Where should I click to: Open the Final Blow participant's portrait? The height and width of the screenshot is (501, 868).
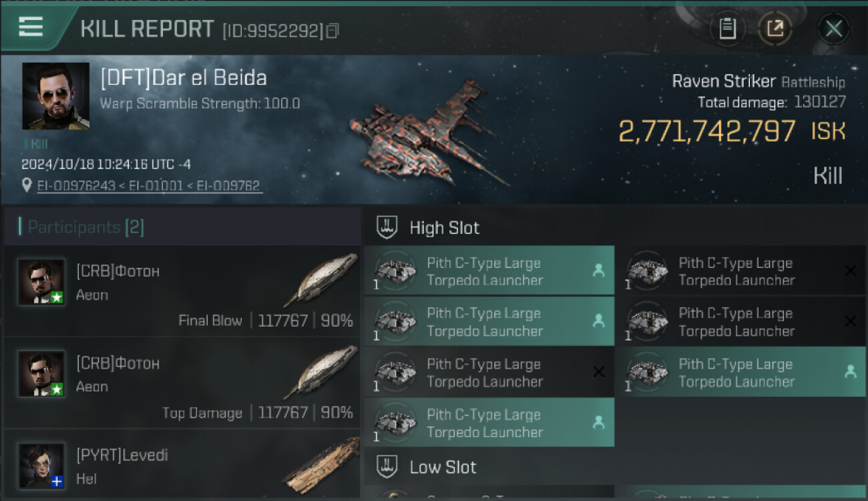pos(41,282)
